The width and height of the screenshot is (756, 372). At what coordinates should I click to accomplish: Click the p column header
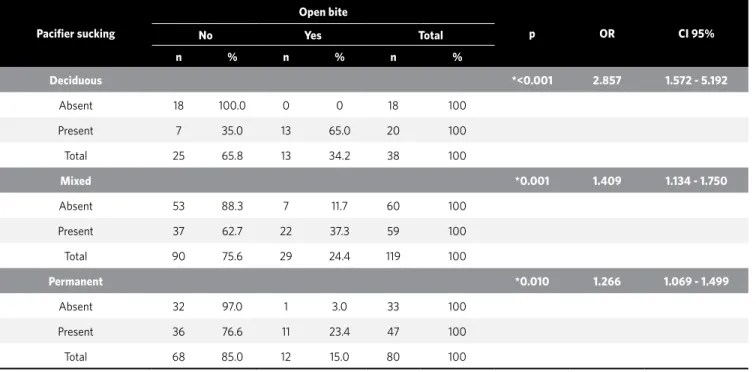(x=532, y=35)
